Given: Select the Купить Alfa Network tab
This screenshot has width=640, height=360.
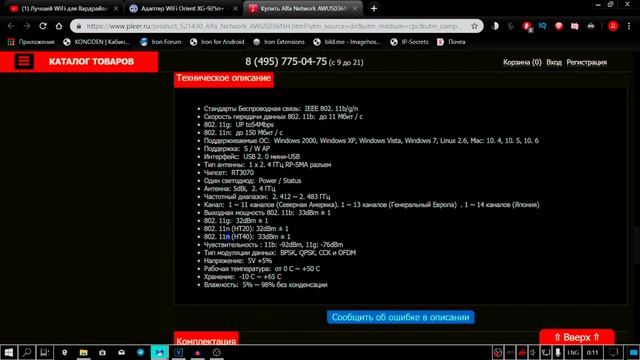Looking at the screenshot, I should click(302, 9).
